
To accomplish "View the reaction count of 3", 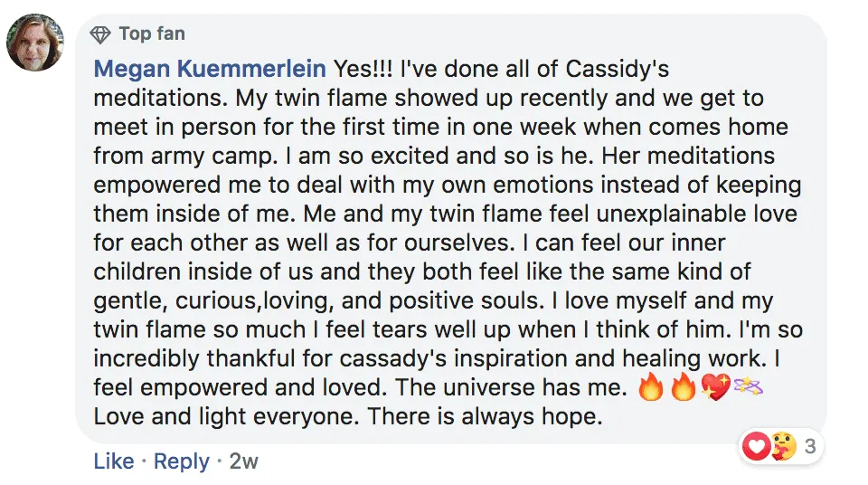I will tap(810, 446).
